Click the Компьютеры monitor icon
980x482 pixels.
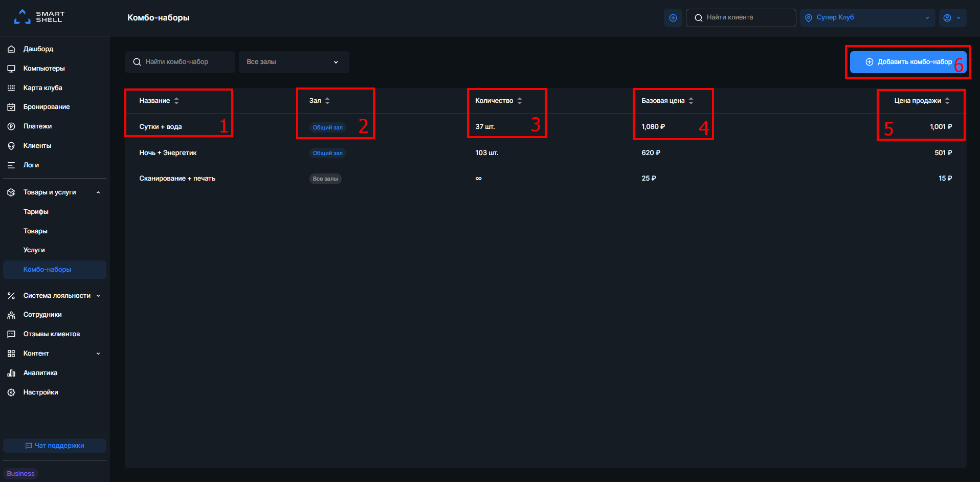point(11,69)
